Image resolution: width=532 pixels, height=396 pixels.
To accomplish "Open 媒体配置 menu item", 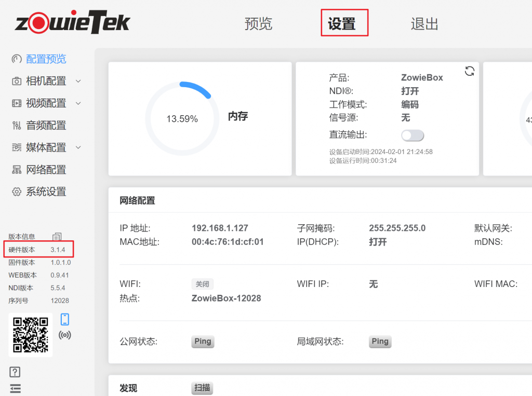I will point(46,147).
